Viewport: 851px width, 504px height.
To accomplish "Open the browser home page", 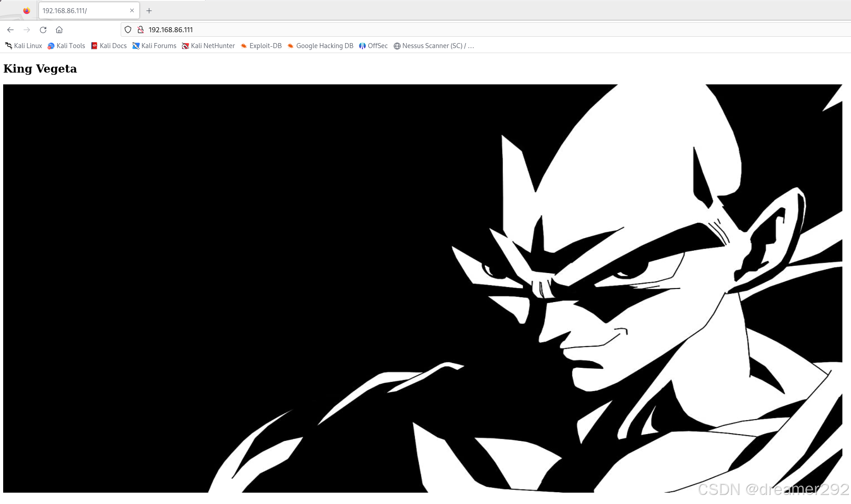I will (59, 29).
